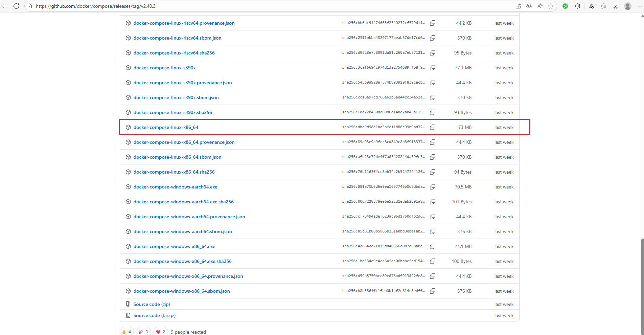Viewport: 644px width, 335px height.
Task: Download docker-compose-linux-x86_64 binary
Action: [166, 127]
